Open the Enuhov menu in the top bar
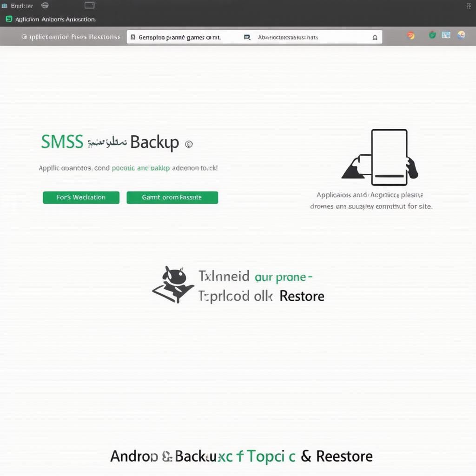 [21, 6]
